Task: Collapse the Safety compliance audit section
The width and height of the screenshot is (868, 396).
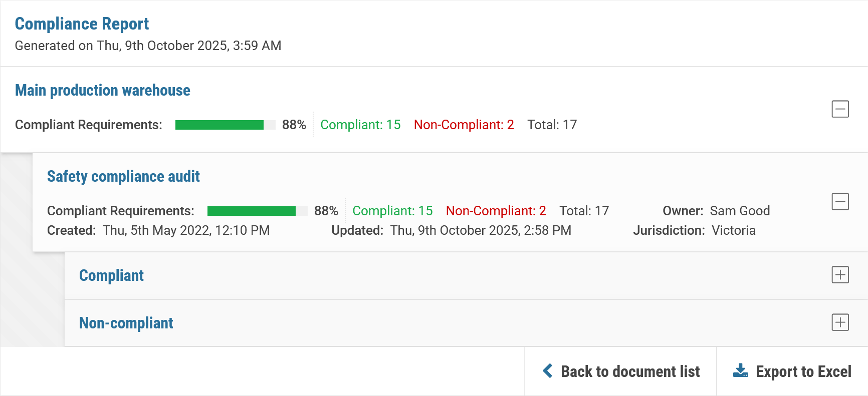Action: pos(840,202)
